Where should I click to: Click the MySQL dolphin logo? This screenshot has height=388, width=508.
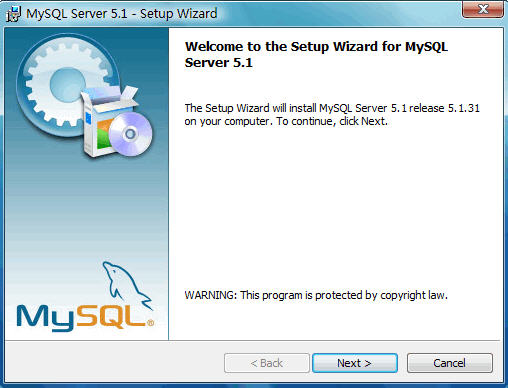127,284
